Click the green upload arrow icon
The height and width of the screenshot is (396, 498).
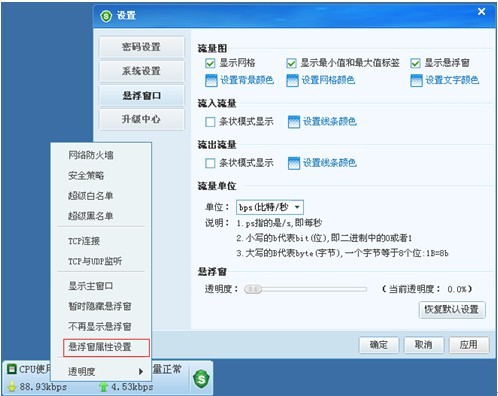pyautogui.click(x=104, y=387)
